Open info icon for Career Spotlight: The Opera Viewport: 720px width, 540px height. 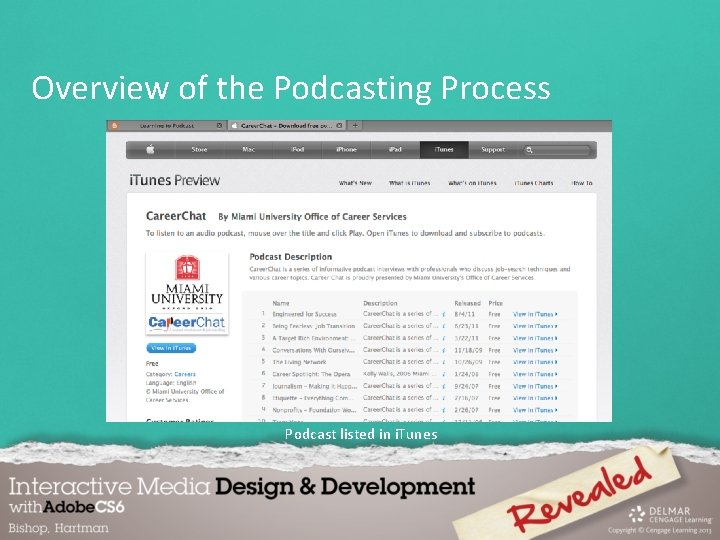[x=444, y=374]
